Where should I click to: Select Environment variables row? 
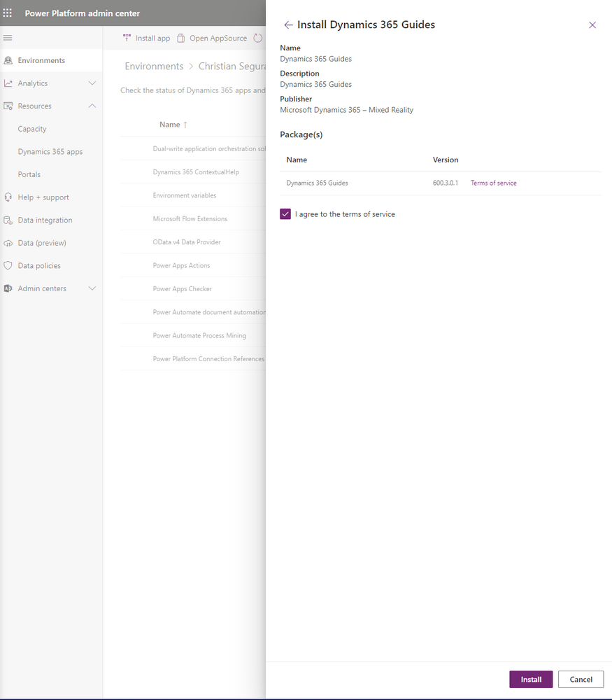tap(193, 195)
